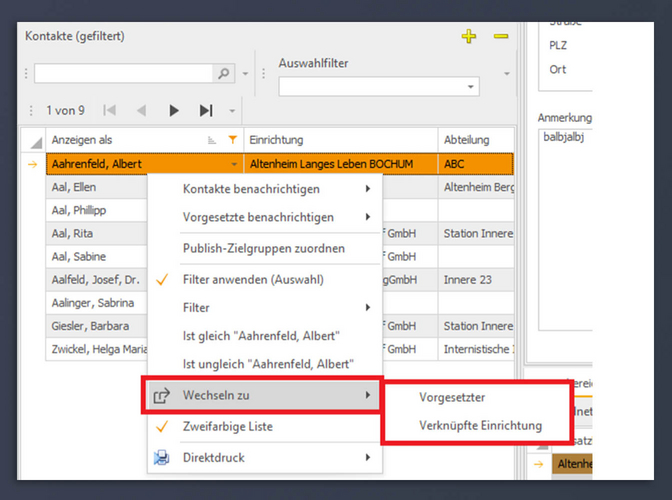Choose Verknüpfte Einrichtung submenu entry

(x=480, y=425)
